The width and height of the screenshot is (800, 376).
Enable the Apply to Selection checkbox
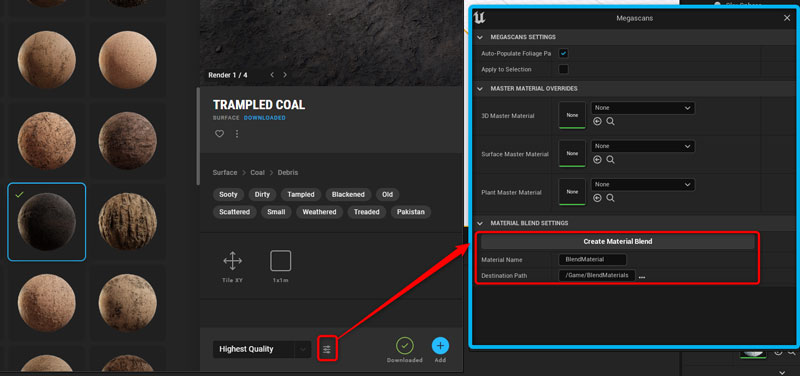tap(564, 69)
